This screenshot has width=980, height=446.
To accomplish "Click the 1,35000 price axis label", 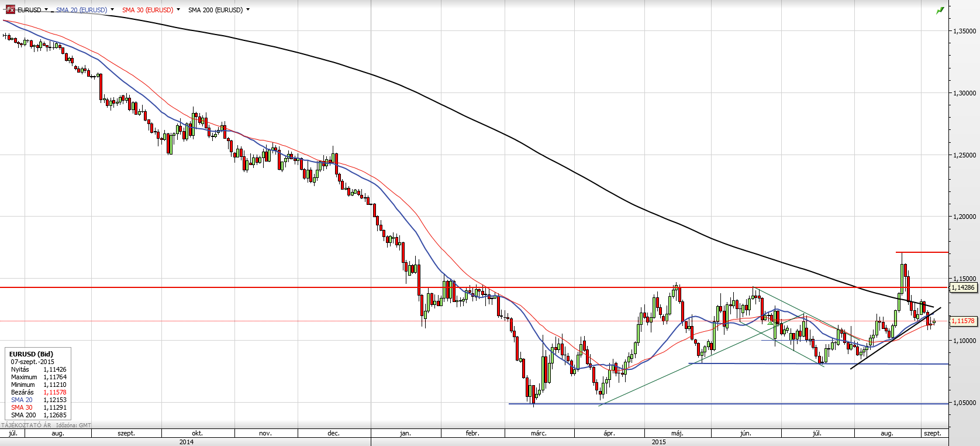I will pyautogui.click(x=964, y=31).
